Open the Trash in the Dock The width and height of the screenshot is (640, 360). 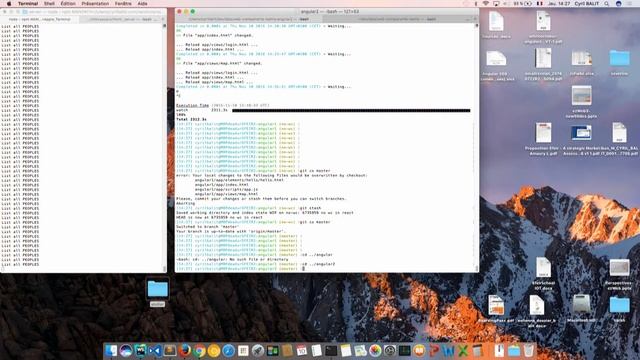(529, 350)
